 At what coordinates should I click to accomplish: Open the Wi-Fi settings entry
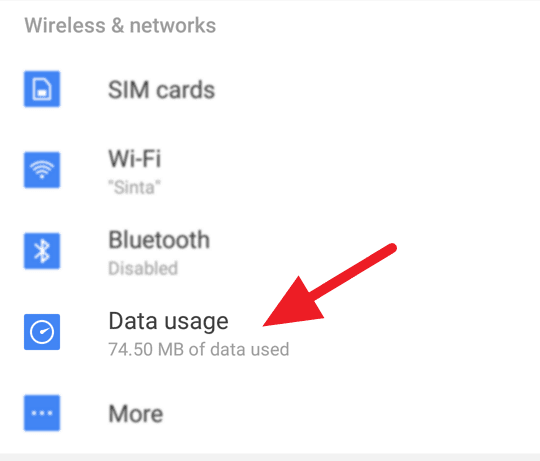[x=270, y=170]
